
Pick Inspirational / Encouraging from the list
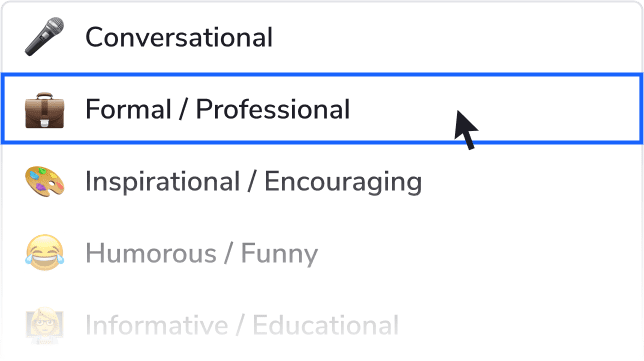pos(322,181)
